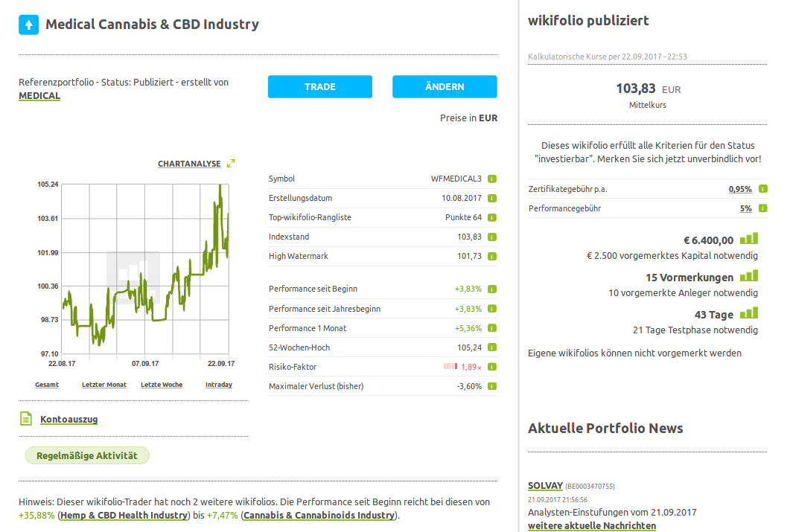Image resolution: width=790 pixels, height=532 pixels.
Task: Click the info icon for High Watermark
Action: 492,256
